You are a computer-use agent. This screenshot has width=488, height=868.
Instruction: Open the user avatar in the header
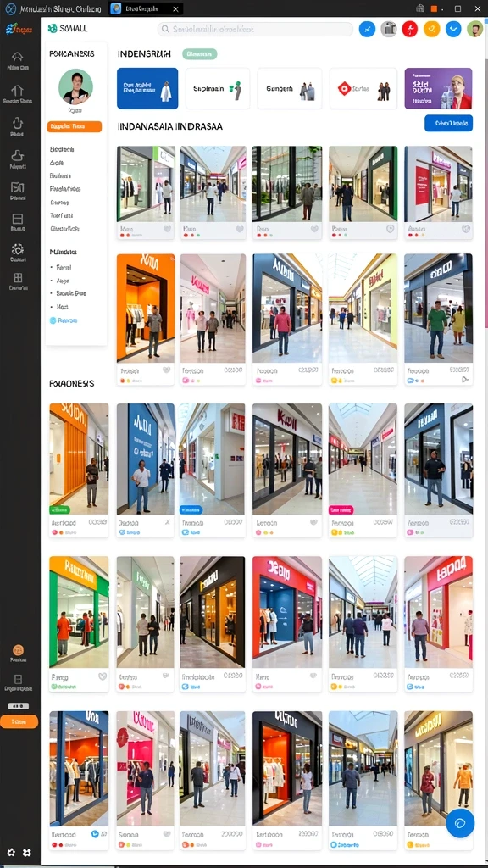[x=474, y=29]
